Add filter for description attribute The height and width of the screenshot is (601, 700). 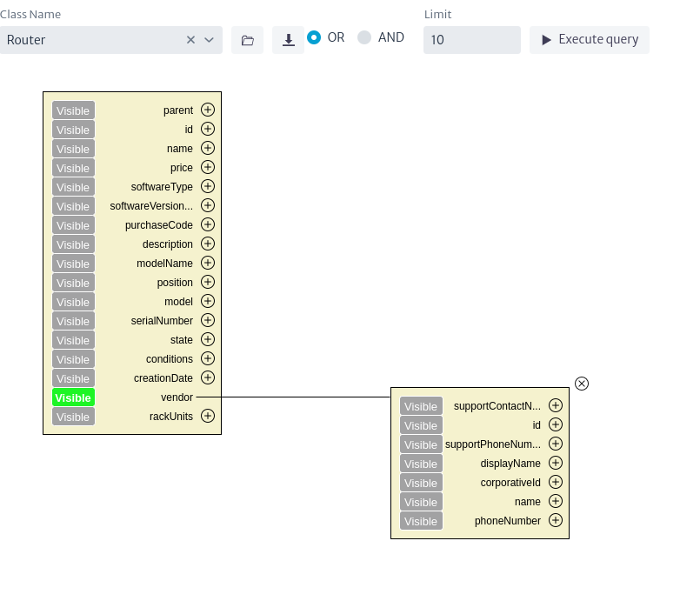pyautogui.click(x=208, y=244)
